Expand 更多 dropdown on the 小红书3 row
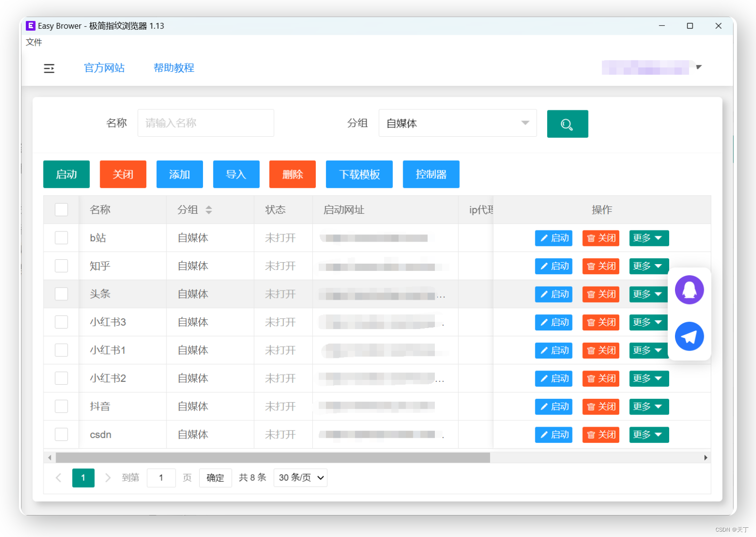Screen dimensions: 756x537 pos(649,322)
